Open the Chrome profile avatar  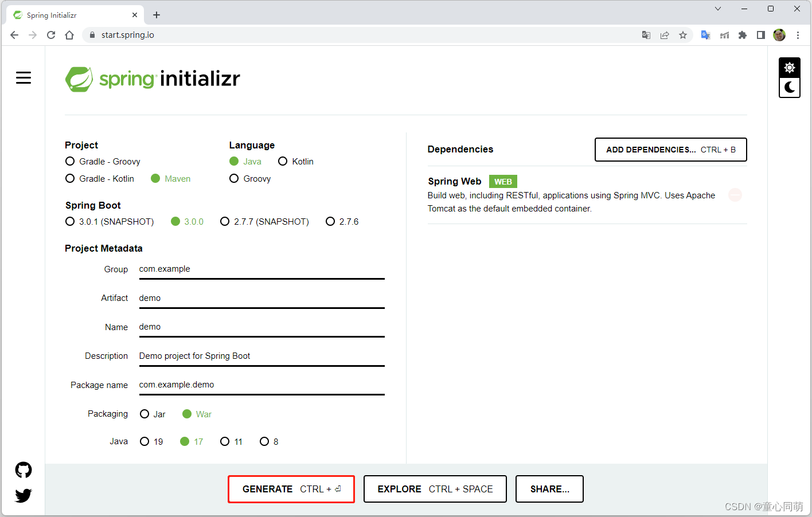[x=779, y=35]
